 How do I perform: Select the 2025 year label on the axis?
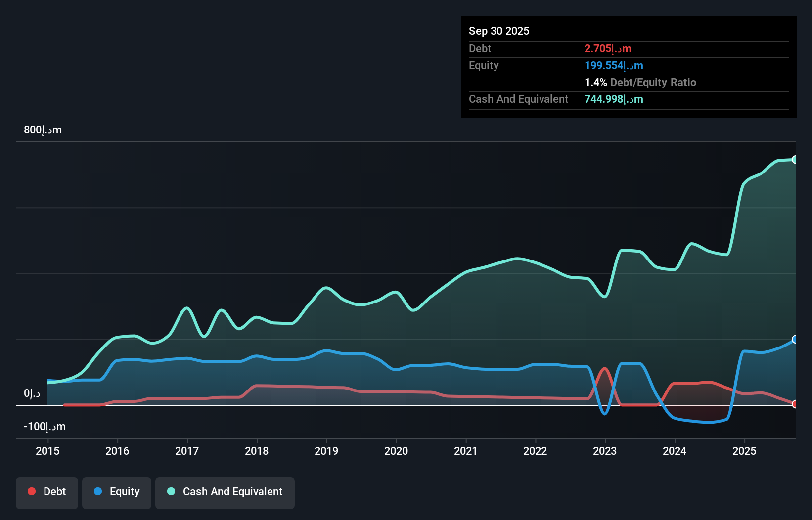click(x=745, y=451)
